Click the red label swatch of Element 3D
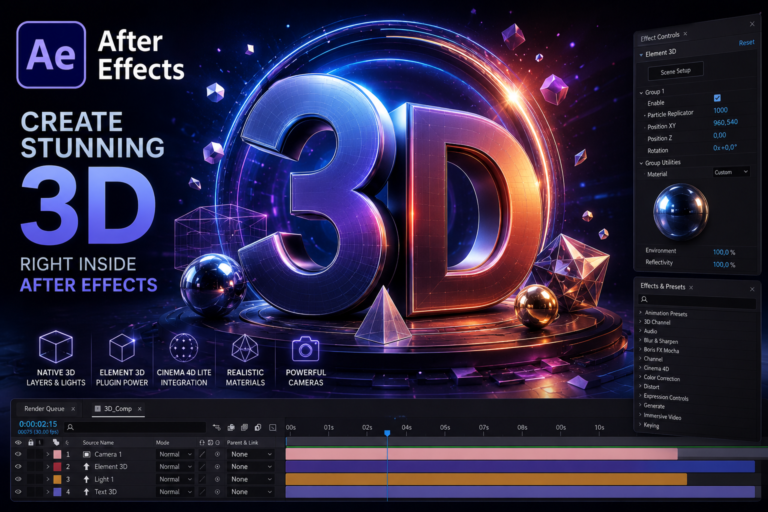 point(57,466)
